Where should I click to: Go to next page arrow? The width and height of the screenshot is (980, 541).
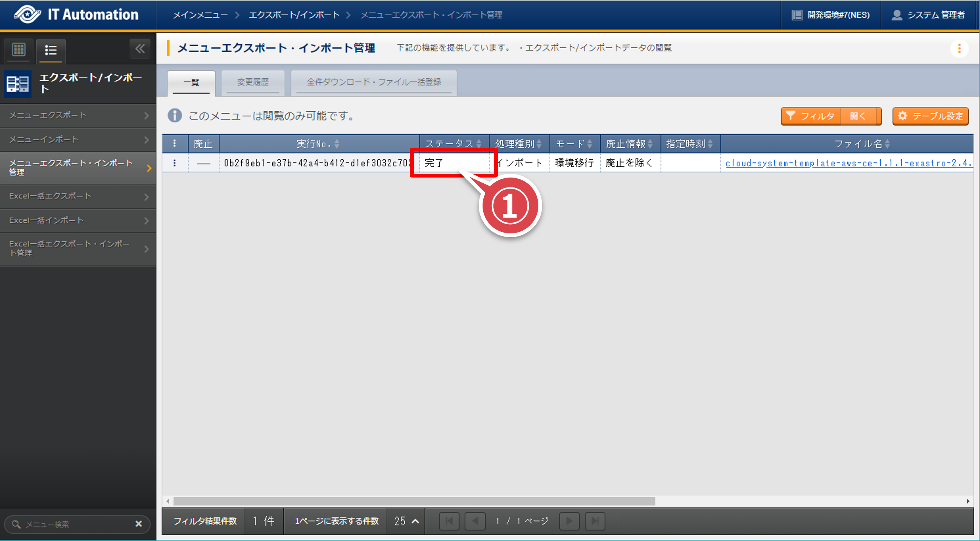pos(569,521)
